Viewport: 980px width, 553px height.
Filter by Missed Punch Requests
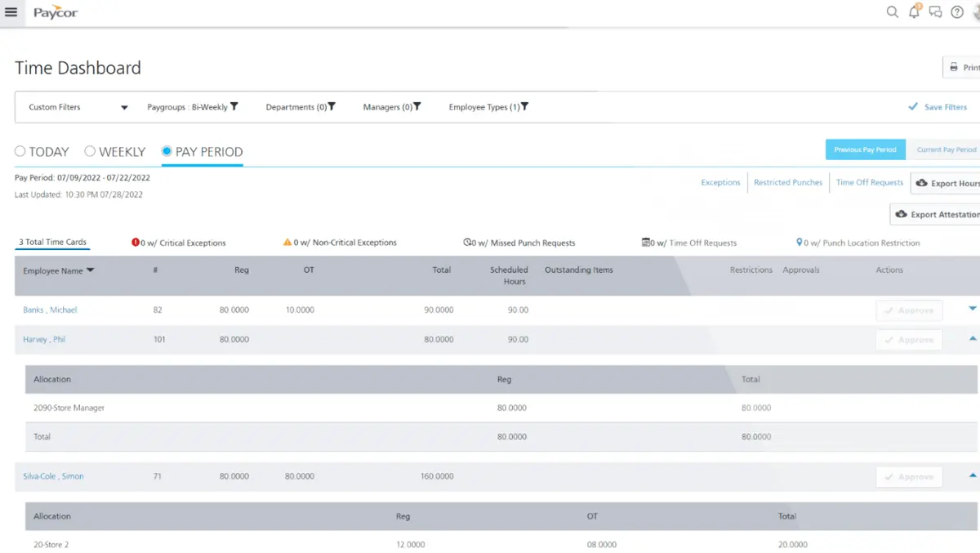click(519, 243)
